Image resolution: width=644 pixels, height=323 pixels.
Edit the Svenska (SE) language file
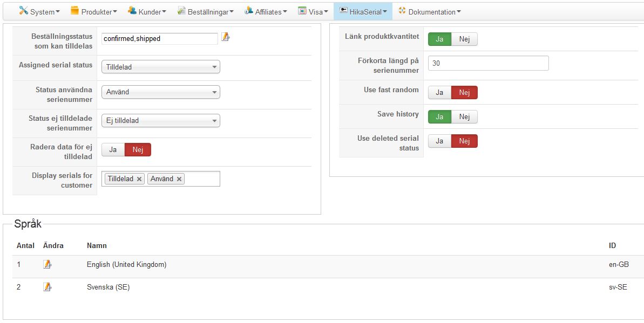[x=47, y=287]
